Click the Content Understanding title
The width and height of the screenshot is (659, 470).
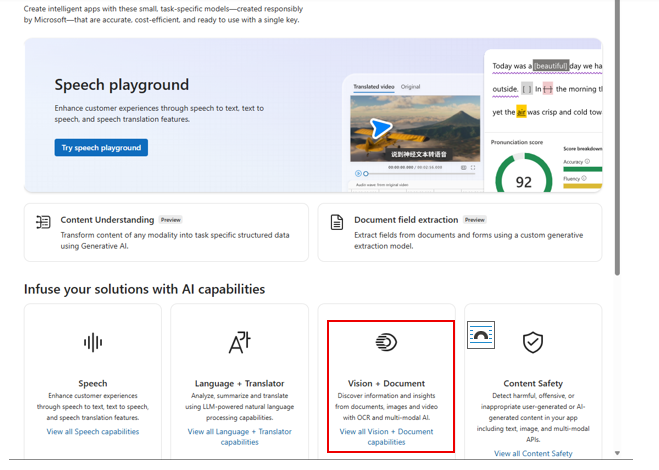click(x=107, y=220)
